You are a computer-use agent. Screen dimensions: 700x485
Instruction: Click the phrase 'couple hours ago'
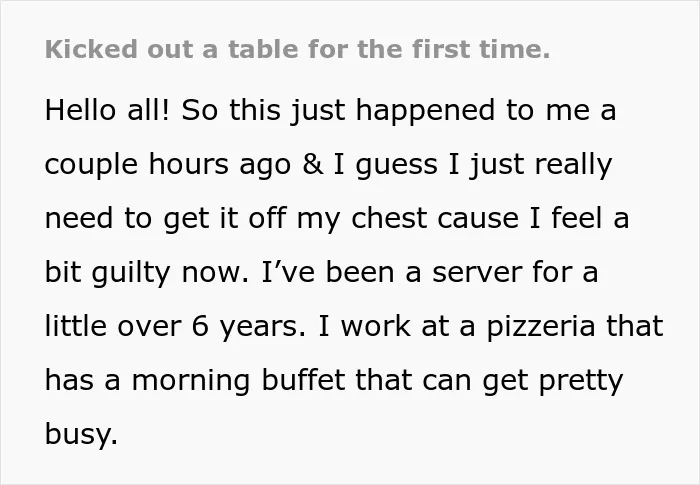point(168,166)
